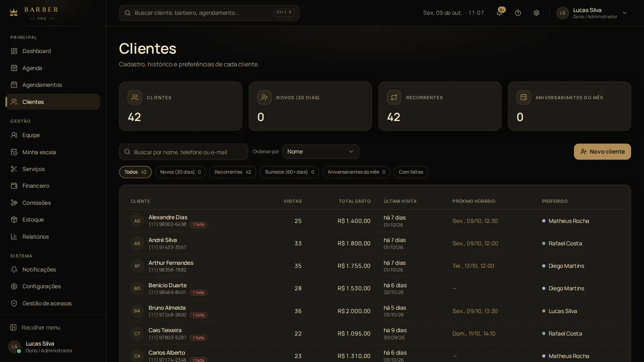644x362 pixels.
Task: Open the settings gear in top bar
Action: (x=537, y=13)
